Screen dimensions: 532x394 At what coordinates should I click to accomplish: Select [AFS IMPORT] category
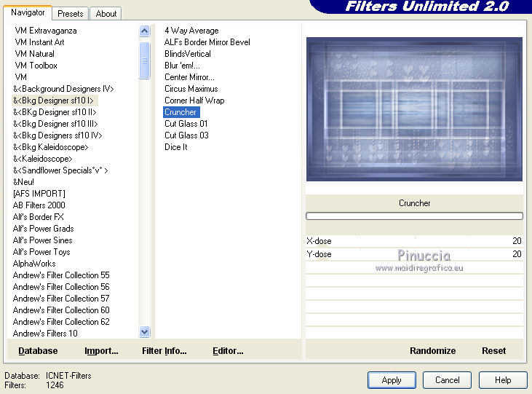pos(39,194)
